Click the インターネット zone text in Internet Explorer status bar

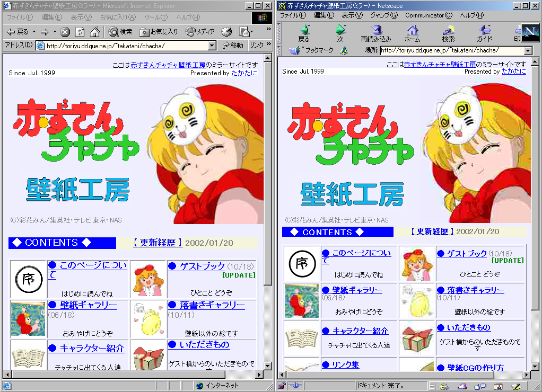(x=222, y=386)
